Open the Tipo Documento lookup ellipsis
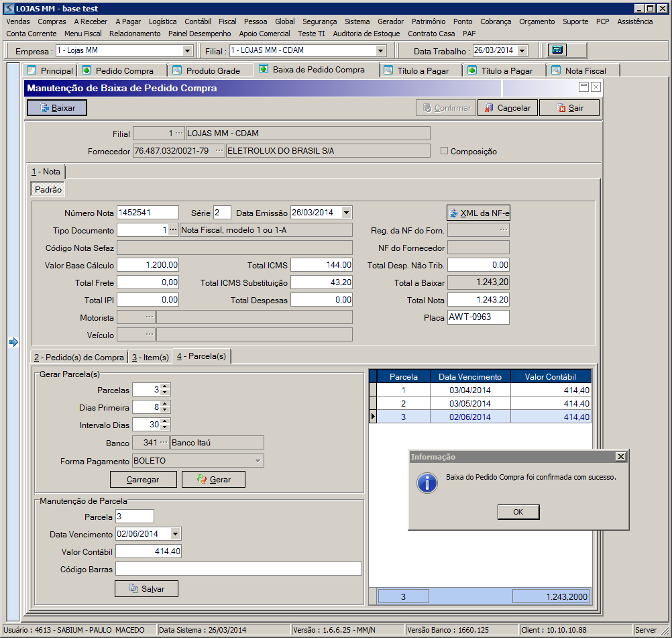This screenshot has width=672, height=638. 173,230
